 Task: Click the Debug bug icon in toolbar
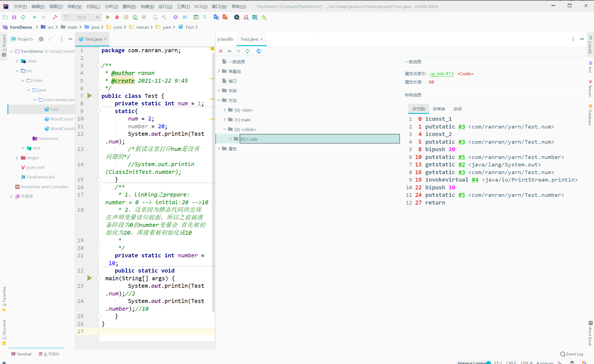click(117, 17)
